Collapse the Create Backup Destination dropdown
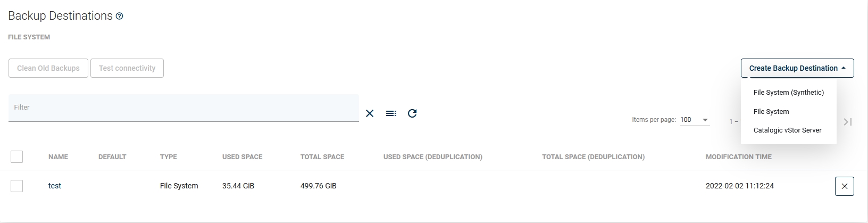The image size is (868, 223). 797,68
